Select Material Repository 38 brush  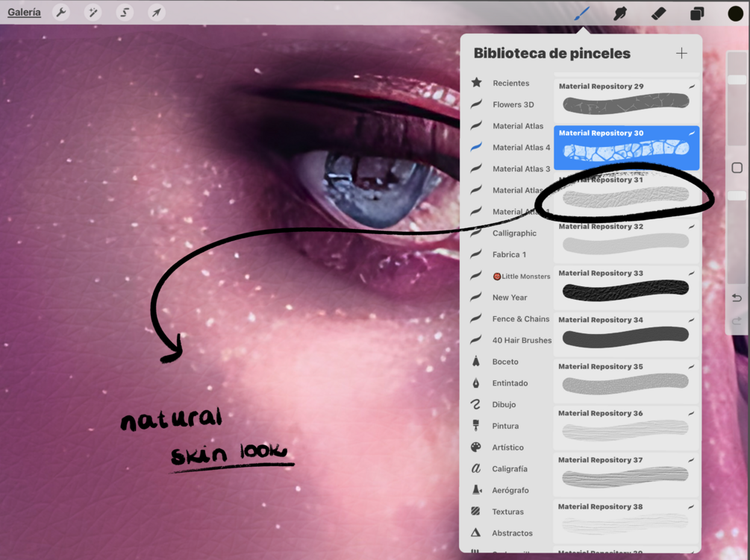pos(627,520)
